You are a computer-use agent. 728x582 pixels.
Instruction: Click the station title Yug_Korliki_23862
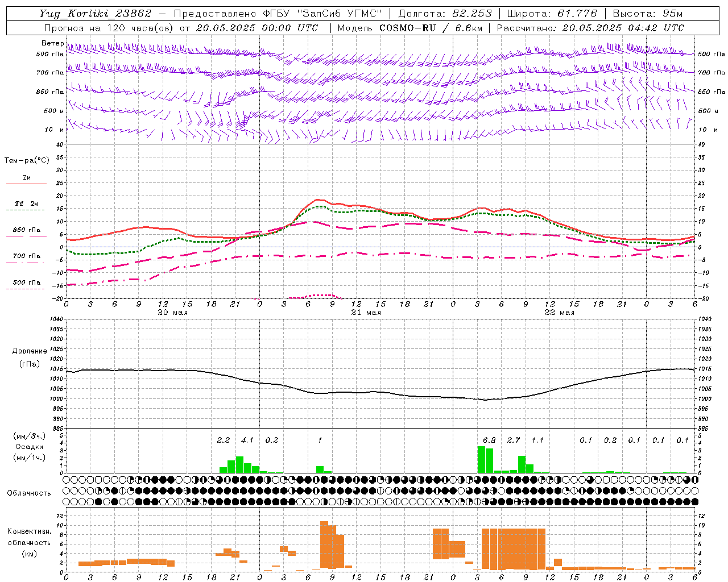coord(96,14)
